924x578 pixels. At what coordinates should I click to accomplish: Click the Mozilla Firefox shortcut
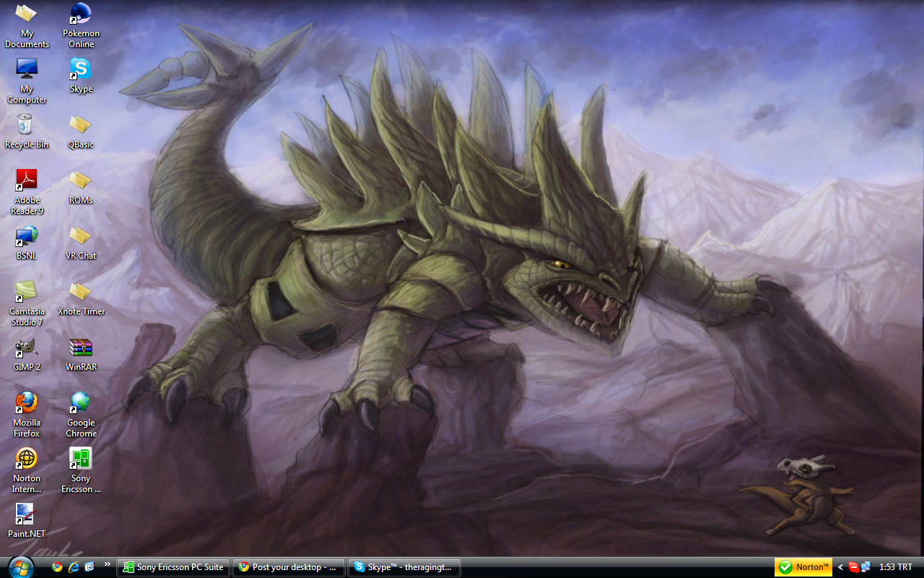click(x=27, y=403)
